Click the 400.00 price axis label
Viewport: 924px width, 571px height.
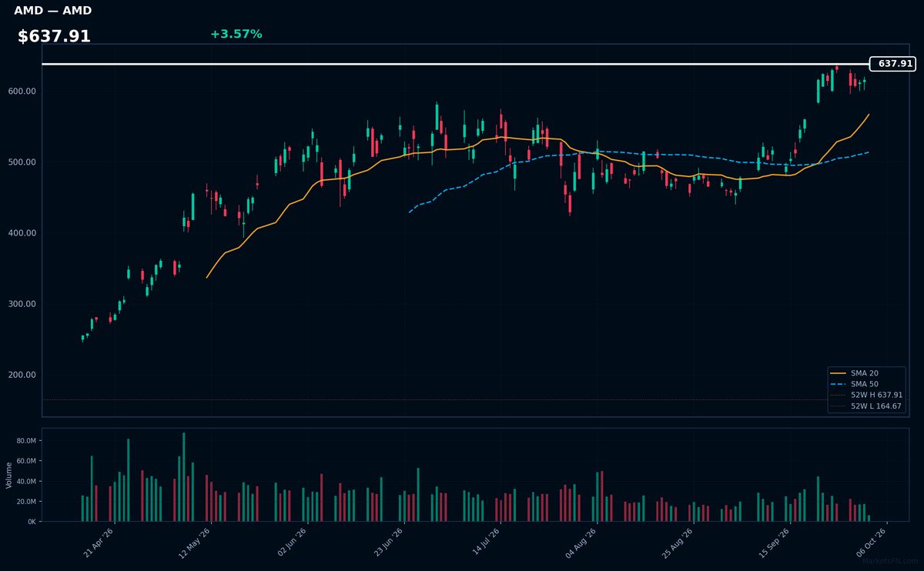(22, 233)
